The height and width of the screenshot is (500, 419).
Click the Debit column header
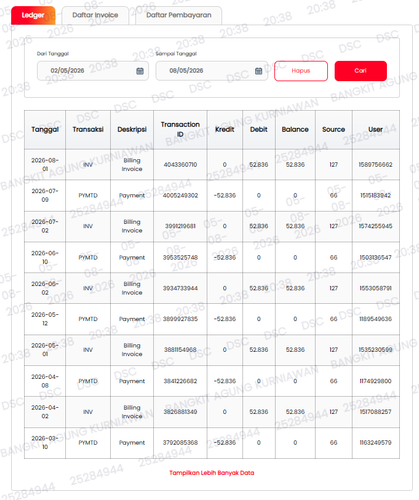[x=259, y=129]
